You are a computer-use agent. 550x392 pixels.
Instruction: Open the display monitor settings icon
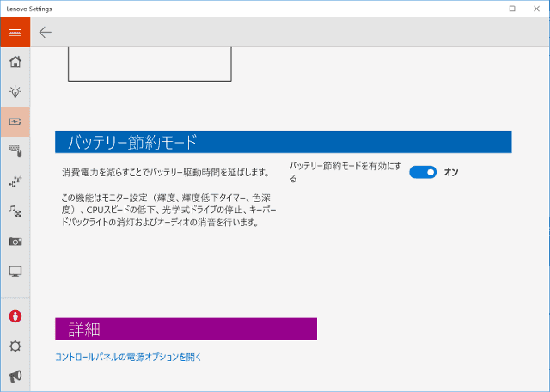coord(15,272)
